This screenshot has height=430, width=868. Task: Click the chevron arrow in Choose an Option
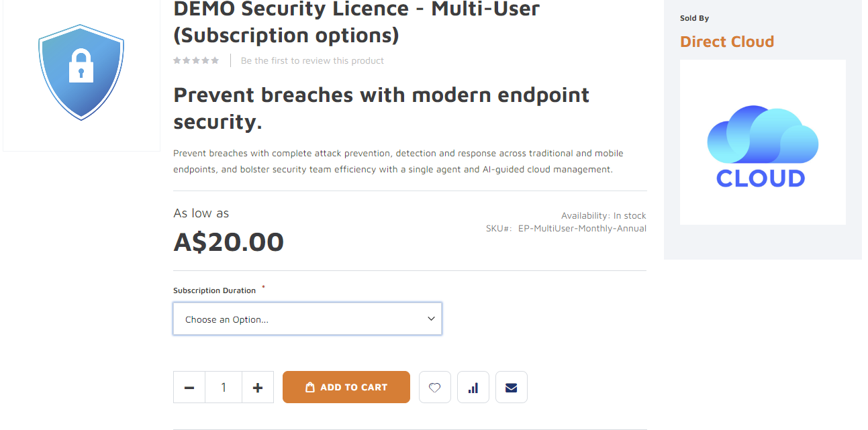coord(431,319)
